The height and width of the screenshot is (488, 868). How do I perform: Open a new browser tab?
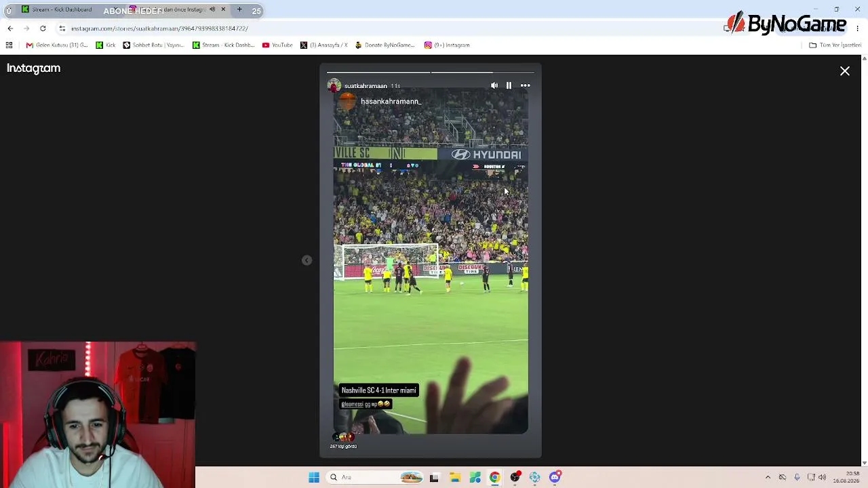[239, 9]
